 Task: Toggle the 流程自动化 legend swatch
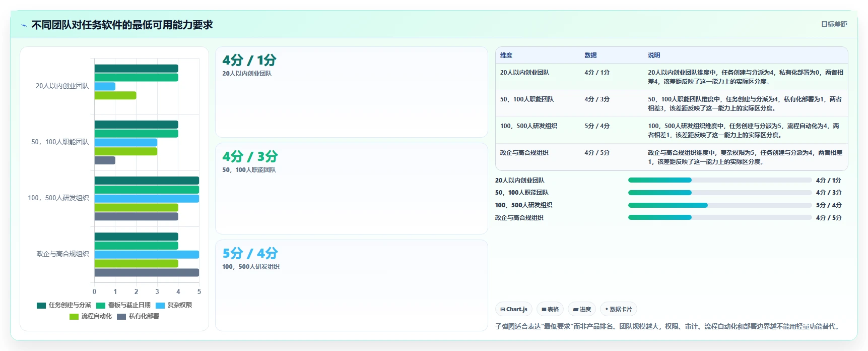74,316
